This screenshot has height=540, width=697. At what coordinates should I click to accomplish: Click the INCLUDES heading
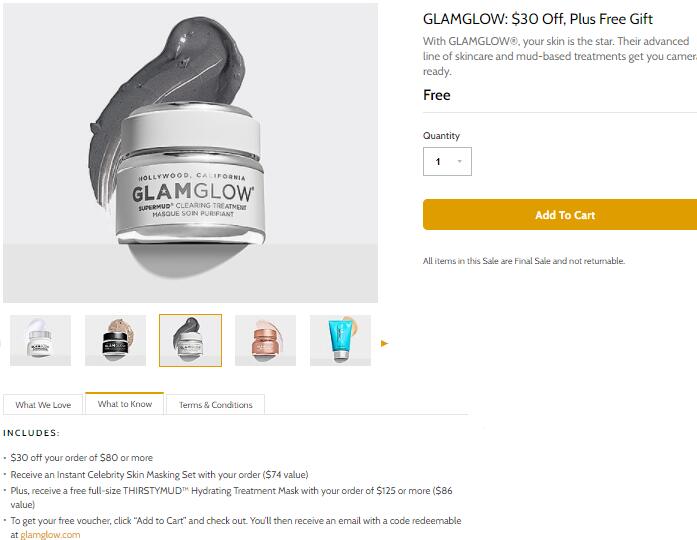tap(31, 433)
